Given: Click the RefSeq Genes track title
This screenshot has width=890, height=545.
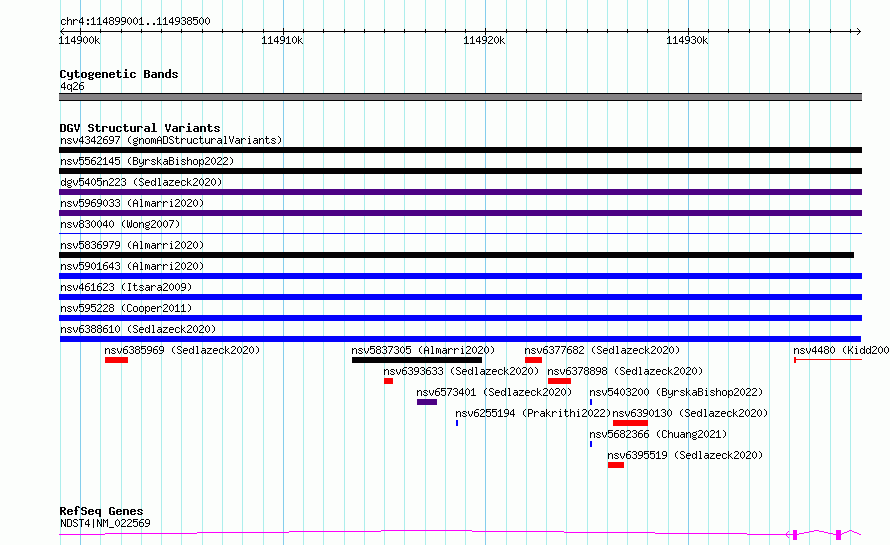Looking at the screenshot, I should (101, 511).
